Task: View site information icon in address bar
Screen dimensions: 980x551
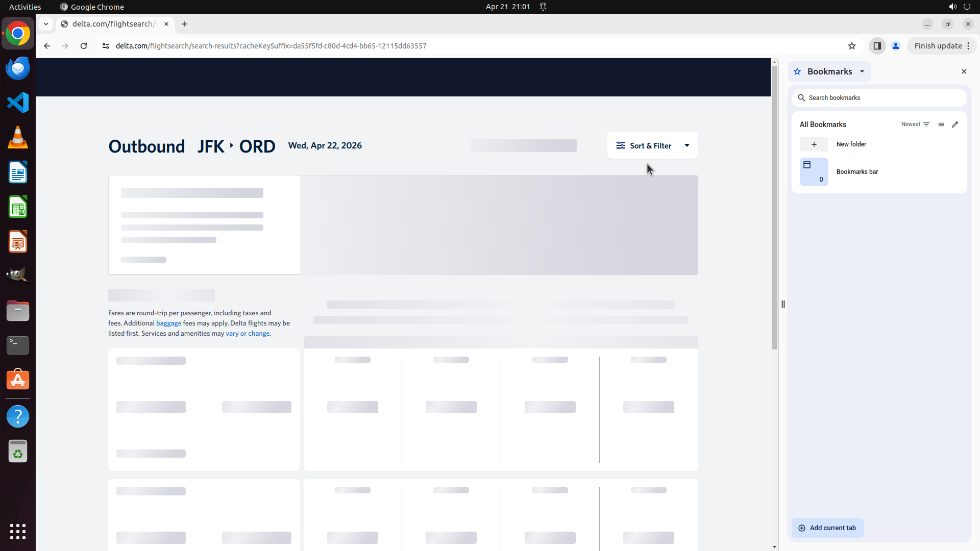Action: point(106,46)
